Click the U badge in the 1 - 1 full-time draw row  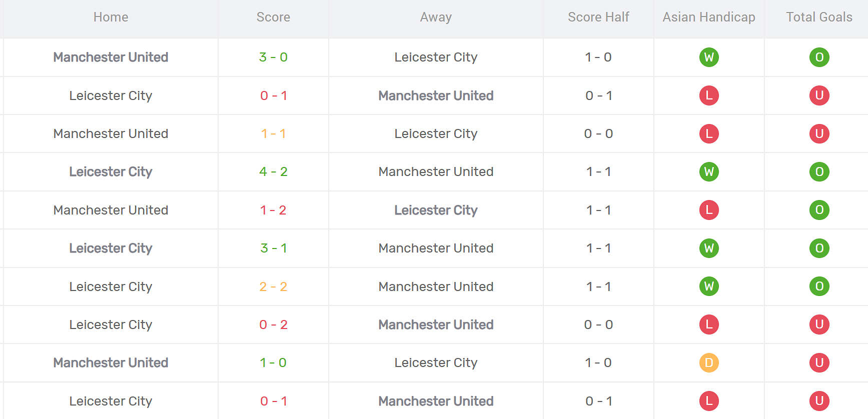pos(819,133)
